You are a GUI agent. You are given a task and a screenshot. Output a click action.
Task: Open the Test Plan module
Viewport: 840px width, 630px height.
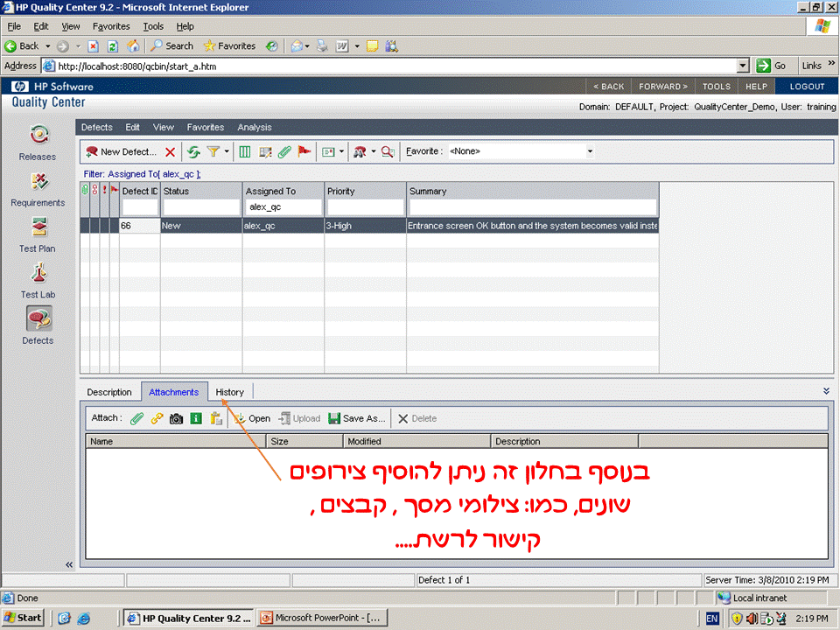point(38,234)
